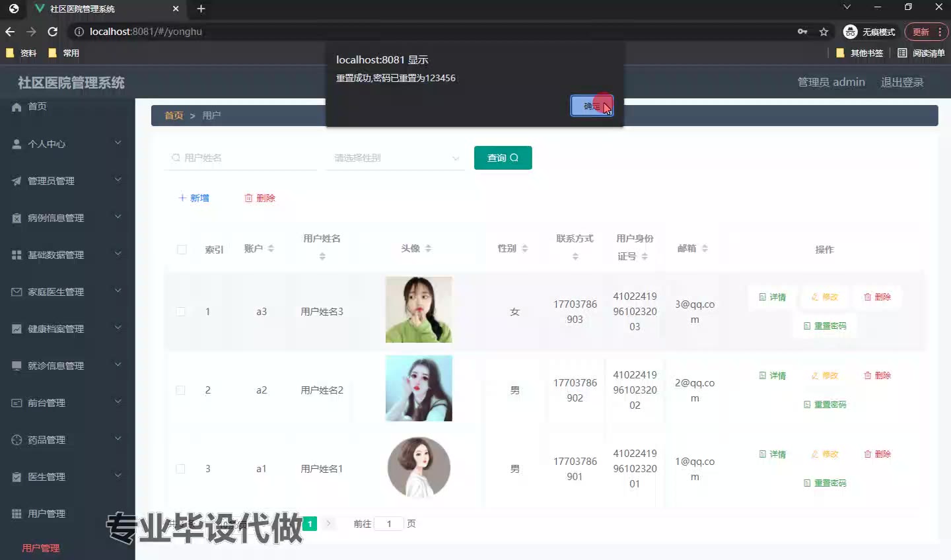Click 重置密码 for account a2
Screen dimensions: 951x560
[x=825, y=404]
